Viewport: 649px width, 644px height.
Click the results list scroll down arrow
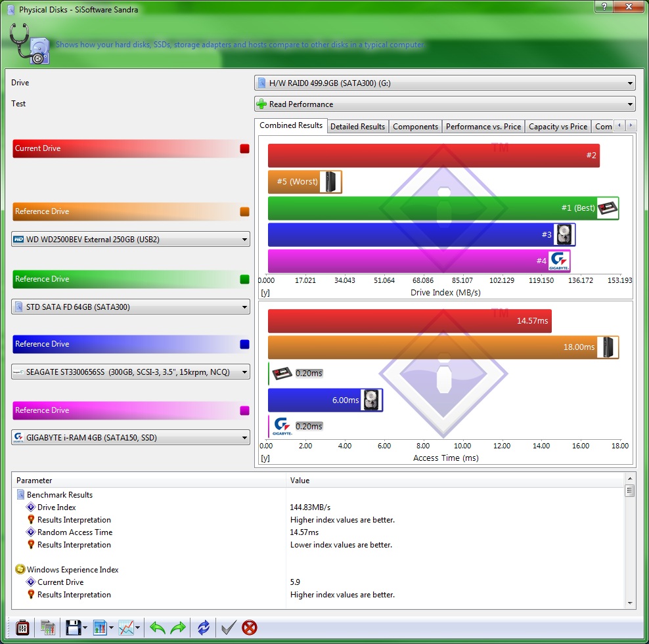coord(630,603)
